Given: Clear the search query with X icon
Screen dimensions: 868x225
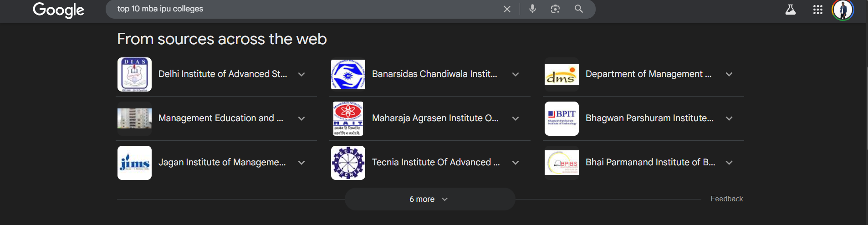Looking at the screenshot, I should [x=507, y=9].
